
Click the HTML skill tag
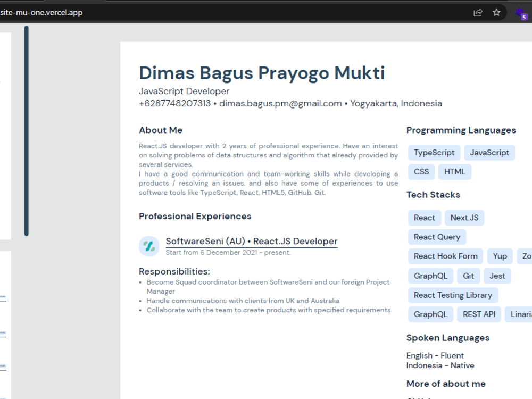tap(454, 171)
